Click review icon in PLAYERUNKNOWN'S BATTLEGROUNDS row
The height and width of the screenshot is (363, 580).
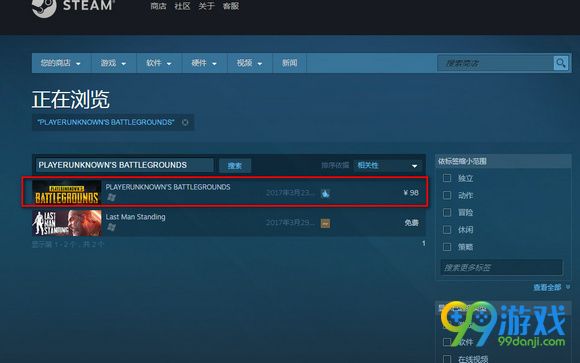pos(325,193)
